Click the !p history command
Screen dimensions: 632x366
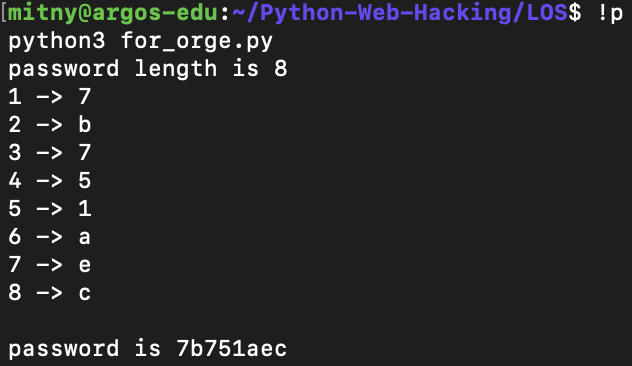[x=611, y=13]
